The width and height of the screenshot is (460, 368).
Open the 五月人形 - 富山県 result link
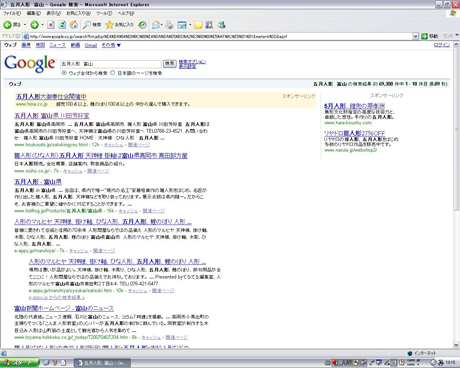coord(38,182)
